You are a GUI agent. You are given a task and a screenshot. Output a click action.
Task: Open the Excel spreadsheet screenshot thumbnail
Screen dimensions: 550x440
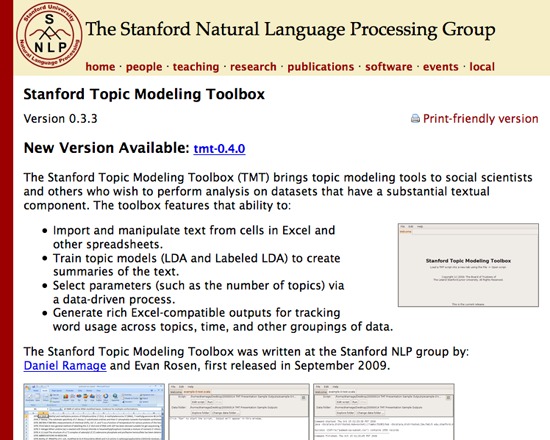click(x=94, y=412)
